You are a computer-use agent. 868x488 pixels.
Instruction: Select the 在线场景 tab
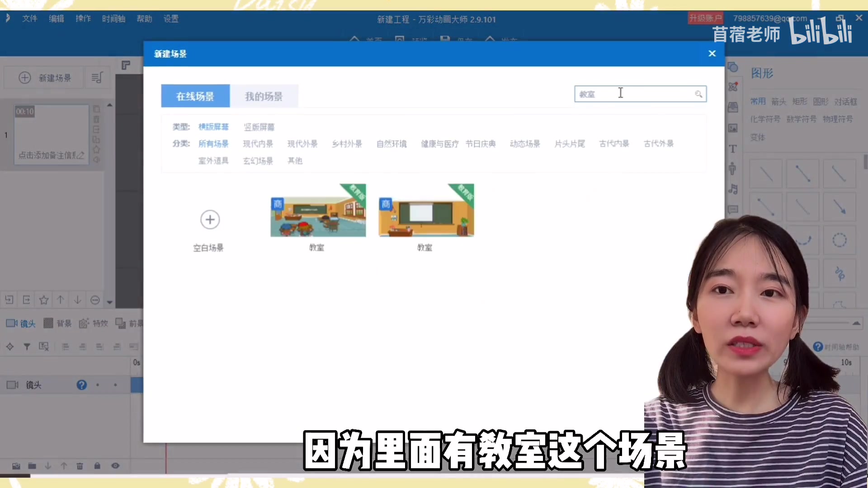pos(195,96)
